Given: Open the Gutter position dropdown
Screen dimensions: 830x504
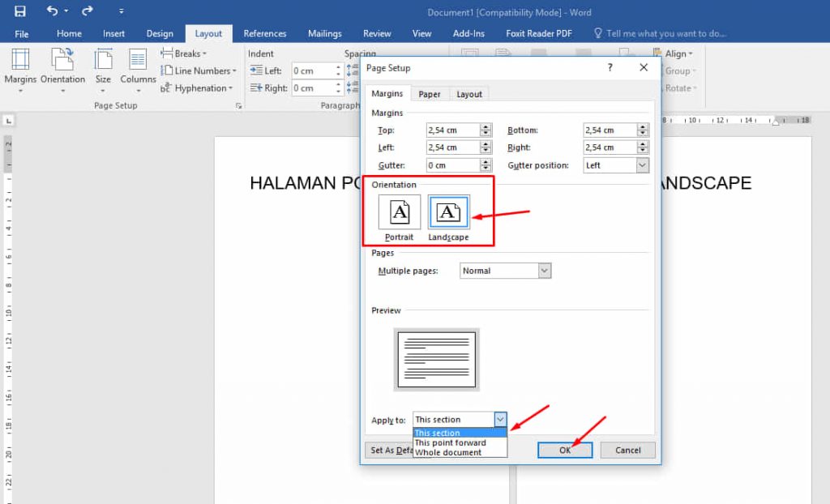Looking at the screenshot, I should point(640,165).
